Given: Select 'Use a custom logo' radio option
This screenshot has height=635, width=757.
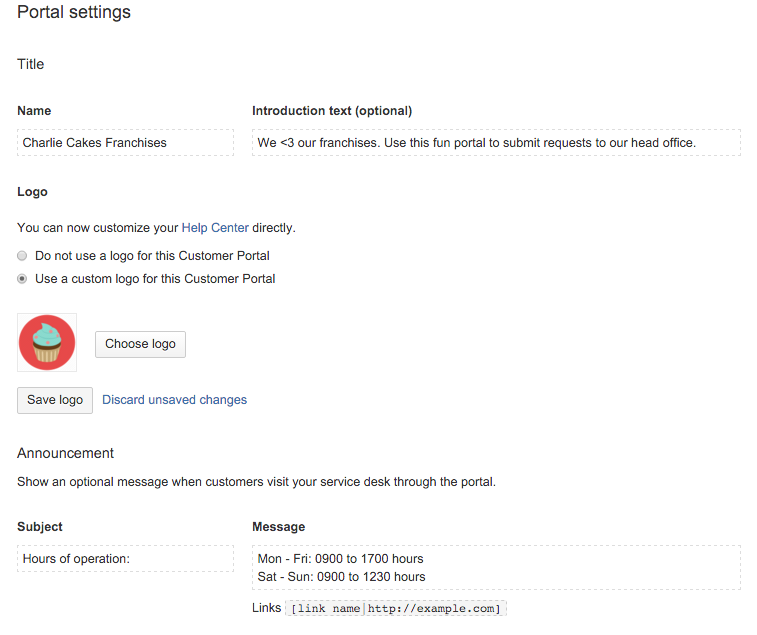Looking at the screenshot, I should pos(22,279).
